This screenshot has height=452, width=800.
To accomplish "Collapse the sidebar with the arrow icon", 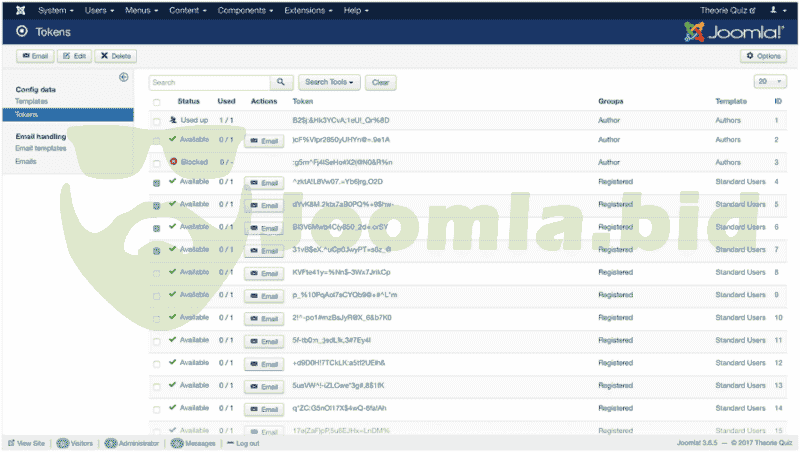I will (124, 77).
